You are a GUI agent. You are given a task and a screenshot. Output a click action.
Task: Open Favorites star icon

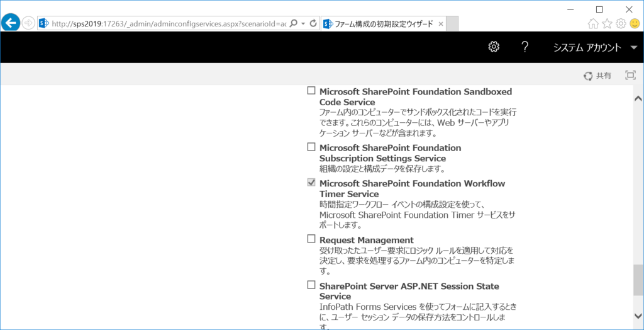[607, 24]
